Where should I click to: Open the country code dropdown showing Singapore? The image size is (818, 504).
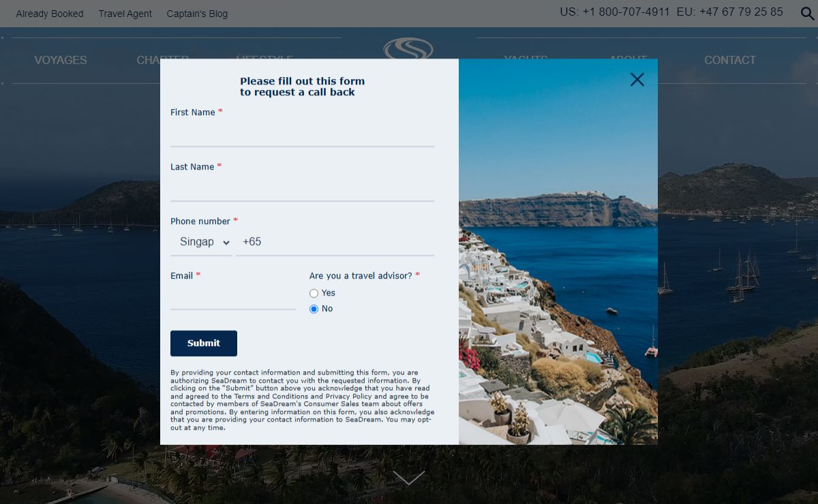[201, 242]
